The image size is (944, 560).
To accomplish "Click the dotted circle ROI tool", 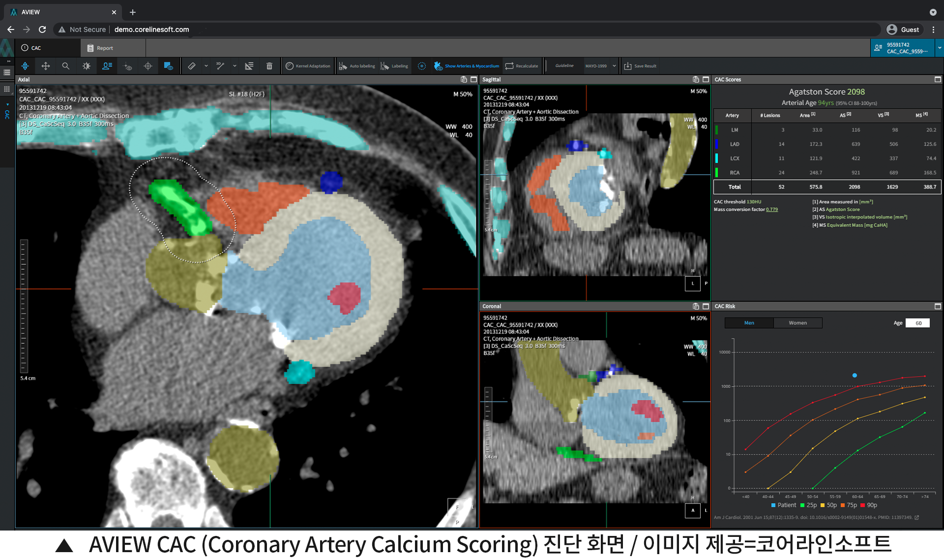I will (422, 66).
